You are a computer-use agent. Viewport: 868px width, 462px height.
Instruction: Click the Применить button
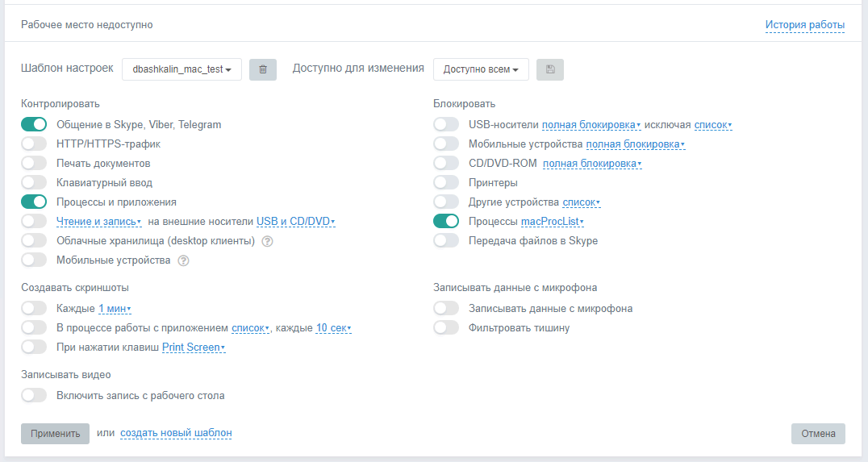pyautogui.click(x=55, y=434)
